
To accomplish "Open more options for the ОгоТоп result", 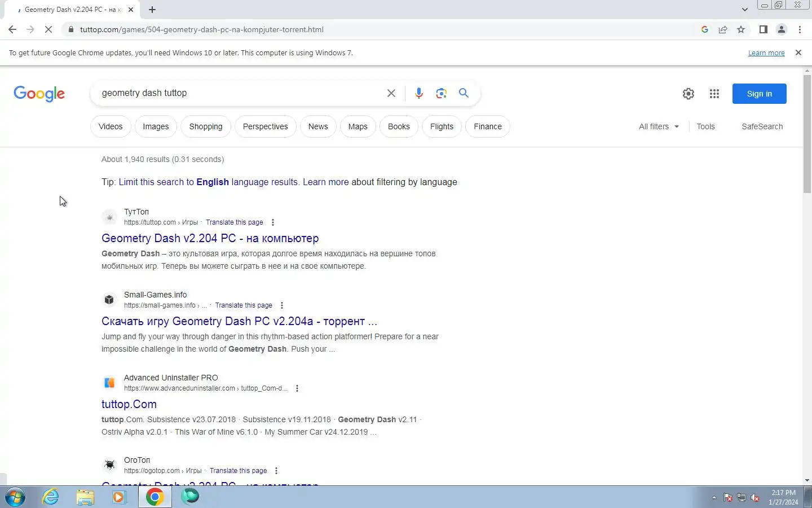I will 276,471.
